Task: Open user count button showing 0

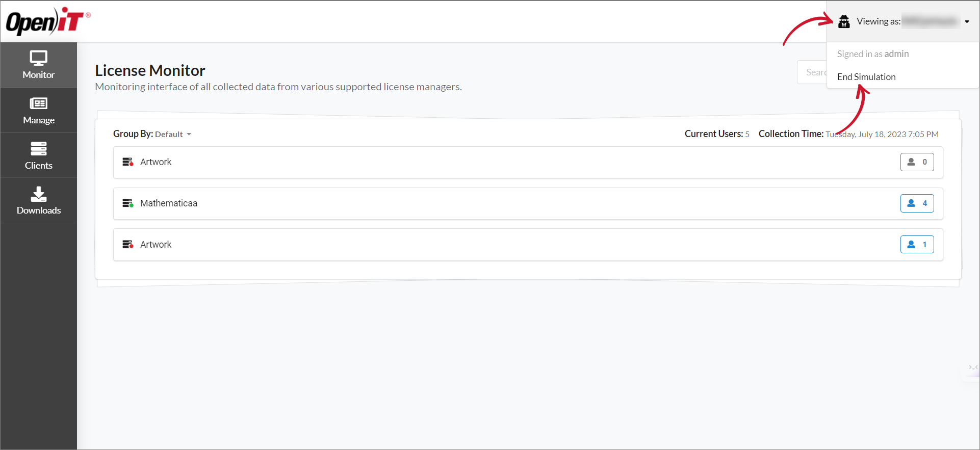Action: (917, 162)
